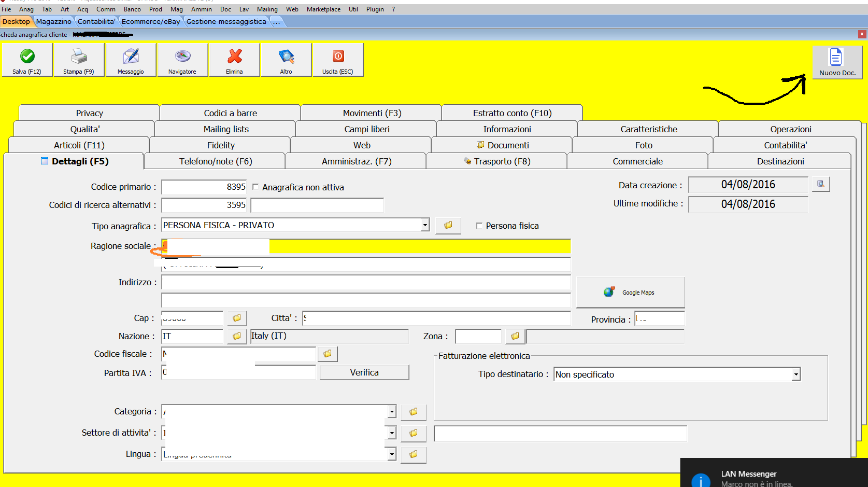Click the folder icon next to Cap

[x=237, y=318]
